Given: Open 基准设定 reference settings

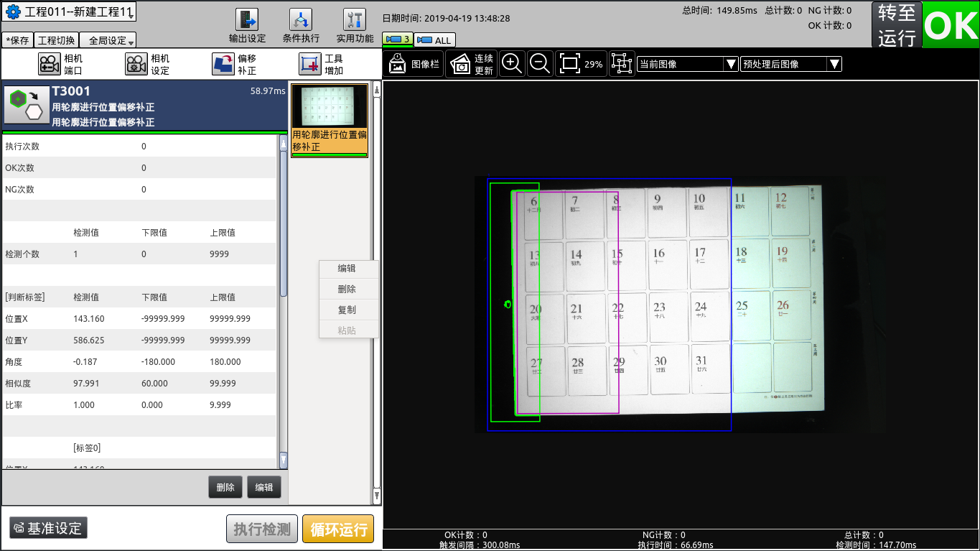Looking at the screenshot, I should (x=48, y=528).
